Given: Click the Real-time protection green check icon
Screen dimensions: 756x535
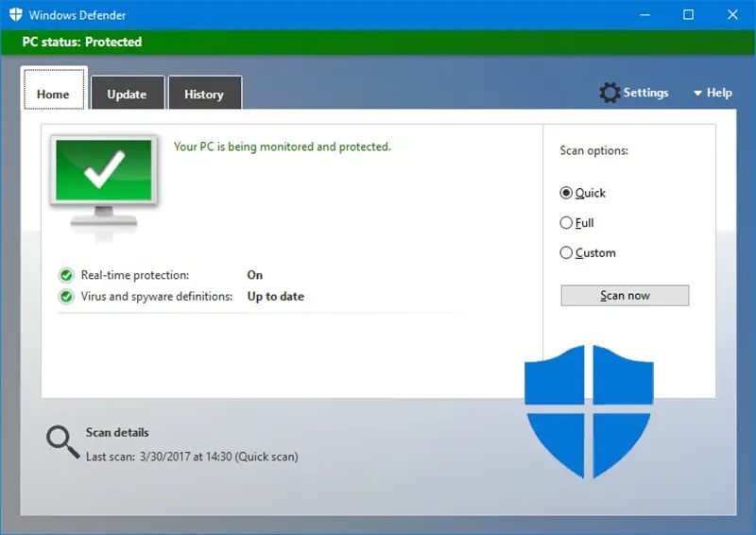Looking at the screenshot, I should tap(66, 275).
